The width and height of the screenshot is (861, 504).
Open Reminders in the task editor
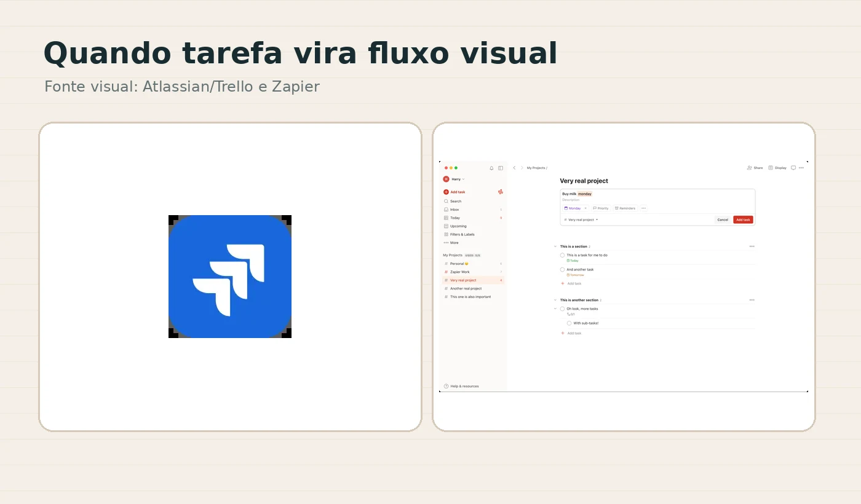tap(625, 208)
